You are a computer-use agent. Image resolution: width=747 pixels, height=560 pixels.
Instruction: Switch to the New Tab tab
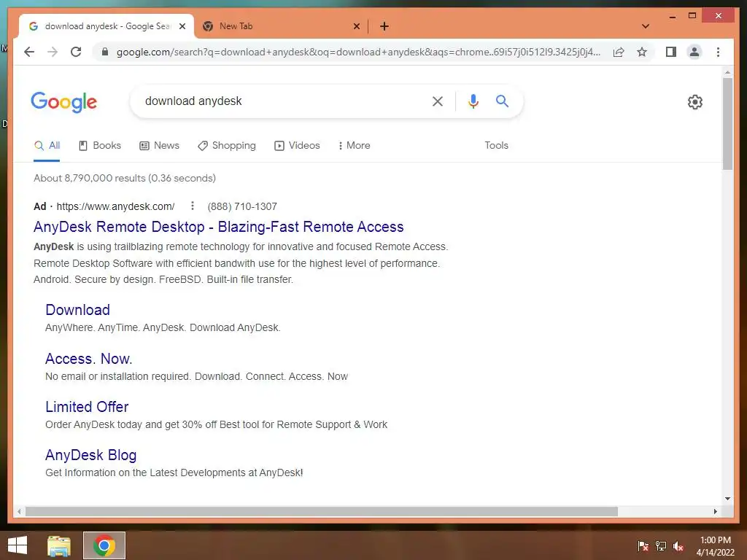coord(281,26)
